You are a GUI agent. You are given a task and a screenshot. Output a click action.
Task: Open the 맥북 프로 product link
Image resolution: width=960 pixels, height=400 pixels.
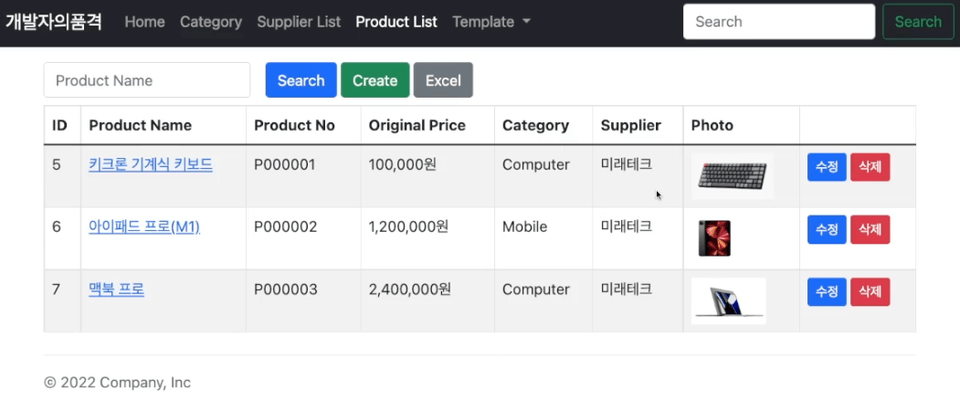pyautogui.click(x=116, y=290)
